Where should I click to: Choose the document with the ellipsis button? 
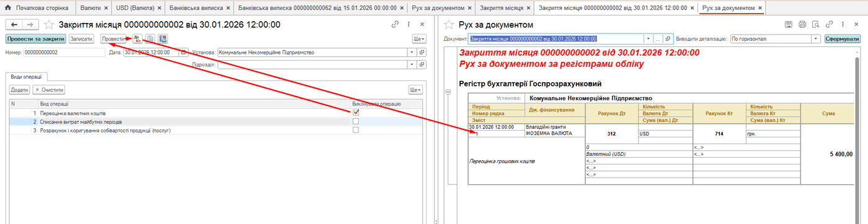[x=658, y=38]
